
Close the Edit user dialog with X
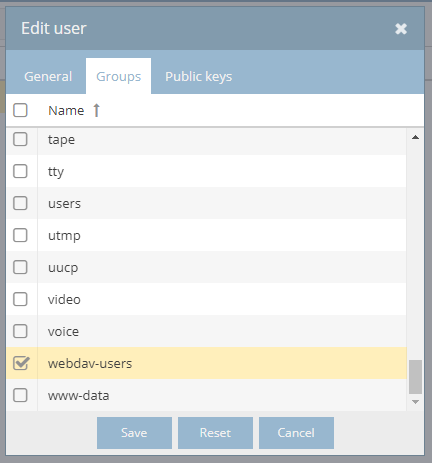click(x=401, y=29)
